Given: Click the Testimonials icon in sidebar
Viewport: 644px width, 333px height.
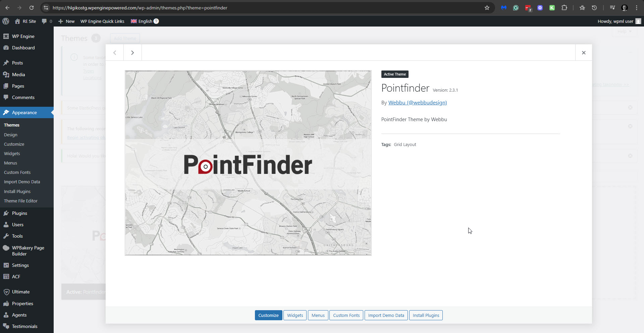Looking at the screenshot, I should tap(6, 326).
